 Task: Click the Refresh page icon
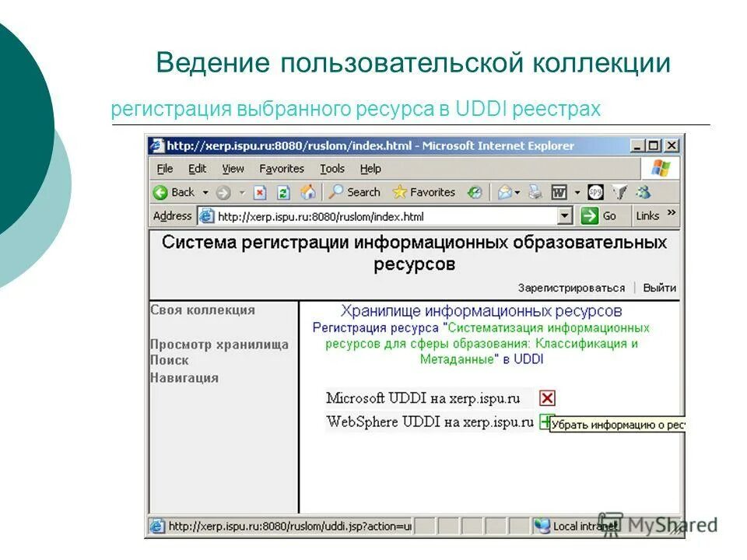tap(283, 191)
